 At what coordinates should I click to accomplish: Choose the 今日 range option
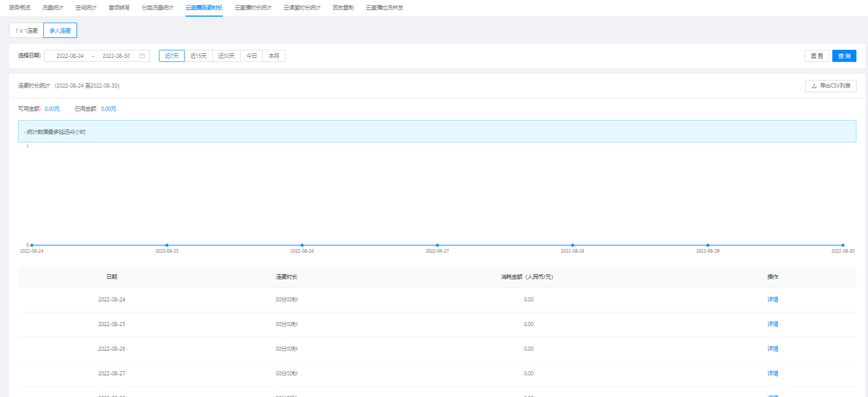(251, 56)
